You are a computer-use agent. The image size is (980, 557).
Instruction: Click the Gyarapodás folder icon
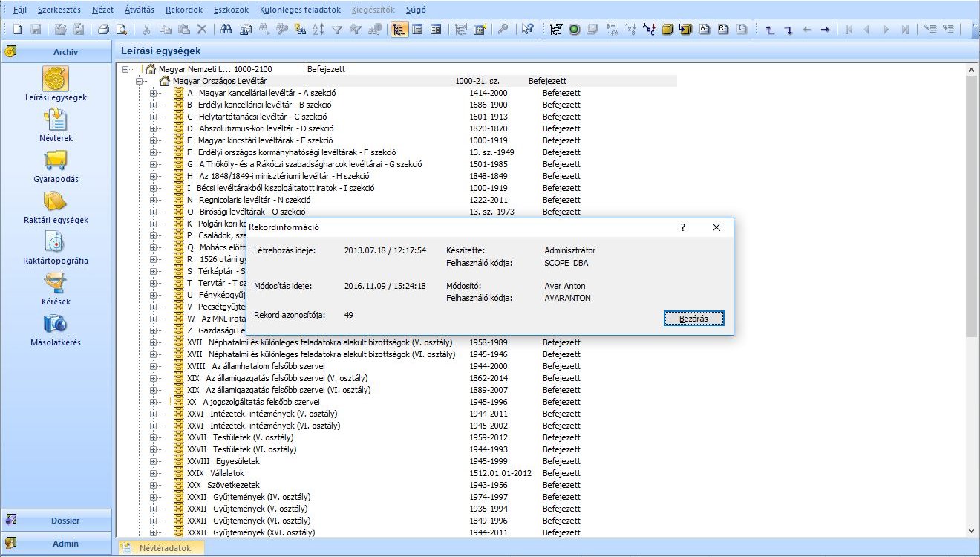(56, 161)
